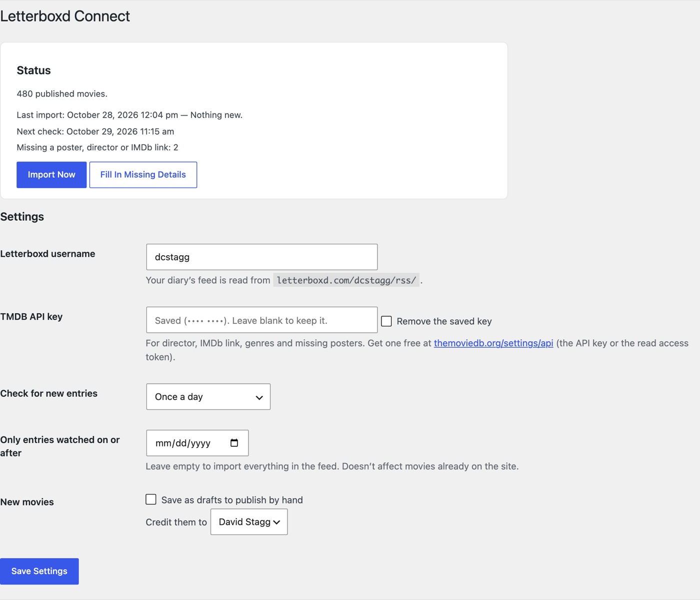
Task: Click the 'Next check: October 29, 2026' line
Action: (x=95, y=132)
